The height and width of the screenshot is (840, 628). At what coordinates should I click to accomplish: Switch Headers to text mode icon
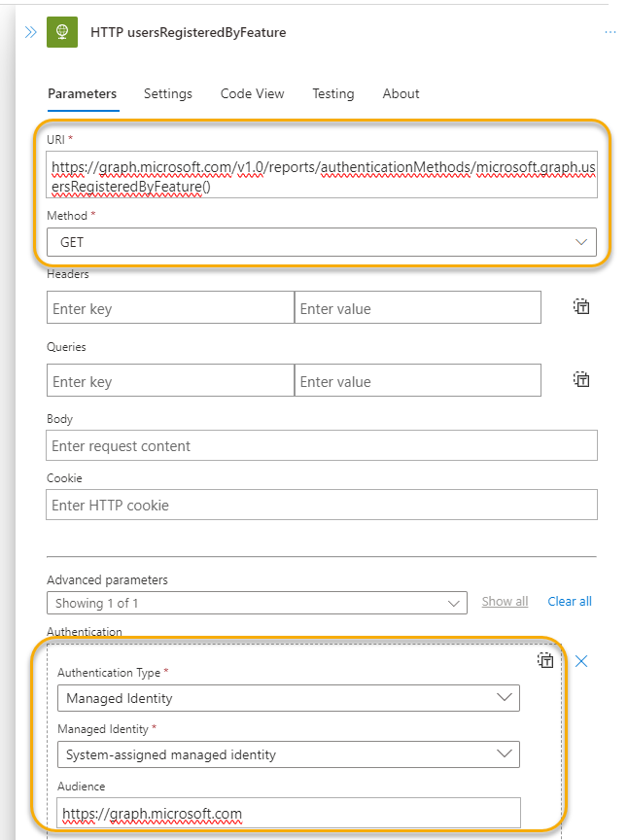(x=581, y=307)
